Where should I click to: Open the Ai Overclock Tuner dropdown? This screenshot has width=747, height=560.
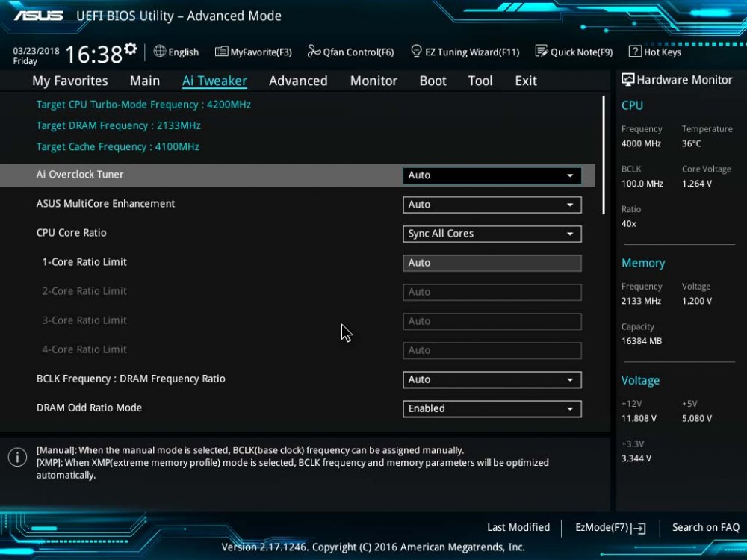pyautogui.click(x=492, y=175)
